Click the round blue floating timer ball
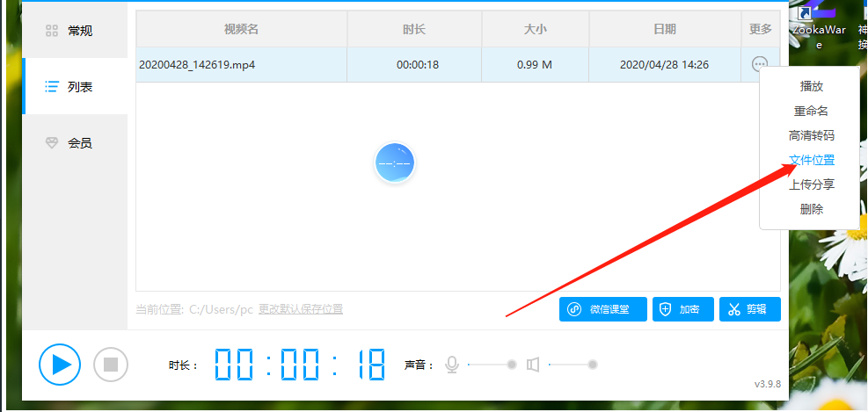The image size is (868, 412). (394, 163)
